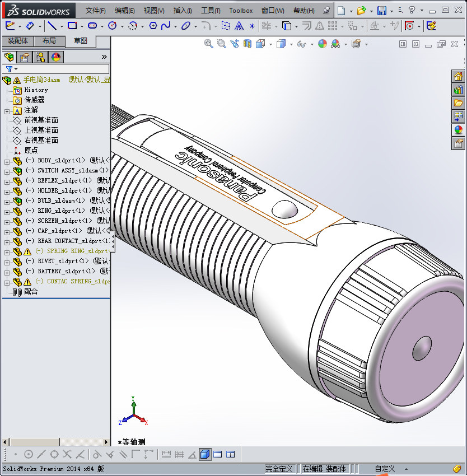The width and height of the screenshot is (467, 476).
Task: Open the 工具(T) menu
Action: (211, 11)
